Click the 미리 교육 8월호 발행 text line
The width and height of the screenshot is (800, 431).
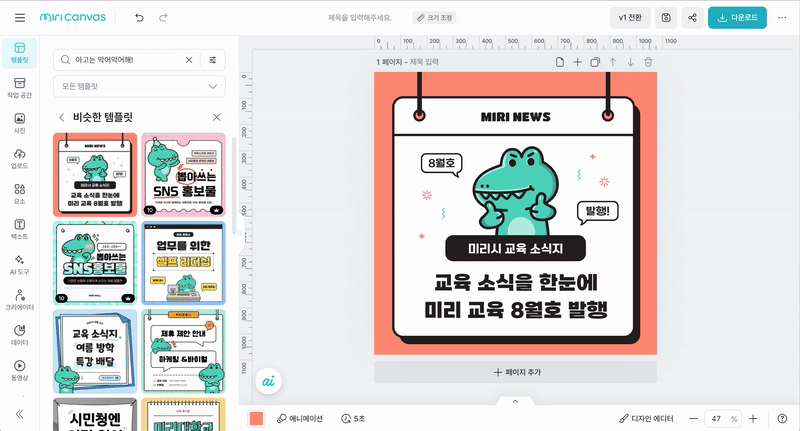[516, 310]
